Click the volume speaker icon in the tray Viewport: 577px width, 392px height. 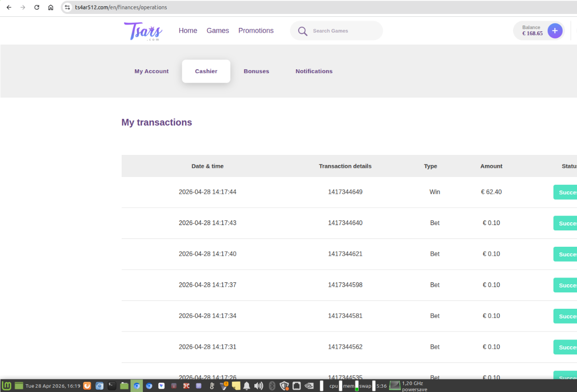[x=259, y=385]
